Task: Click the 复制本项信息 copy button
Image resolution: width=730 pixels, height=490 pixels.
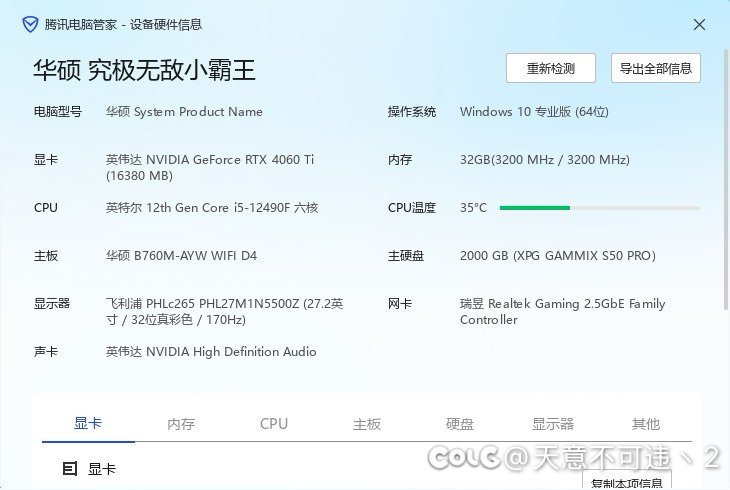Action: coord(627,481)
